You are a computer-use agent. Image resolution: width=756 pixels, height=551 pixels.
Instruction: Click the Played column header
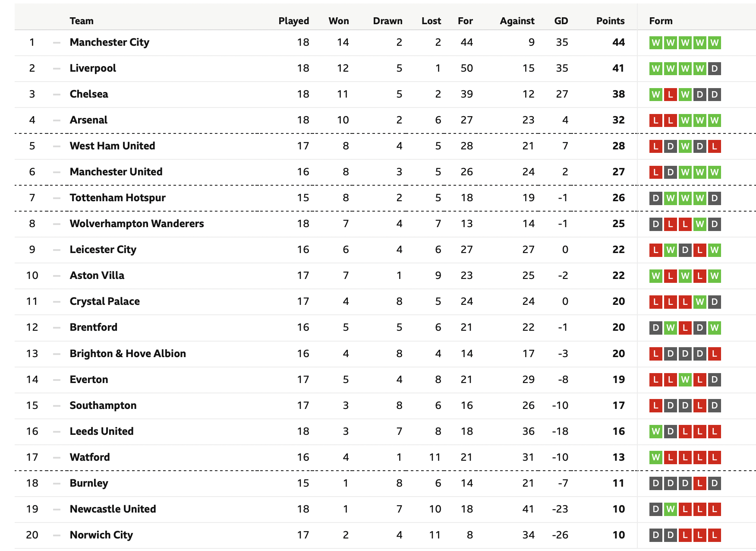(x=294, y=21)
